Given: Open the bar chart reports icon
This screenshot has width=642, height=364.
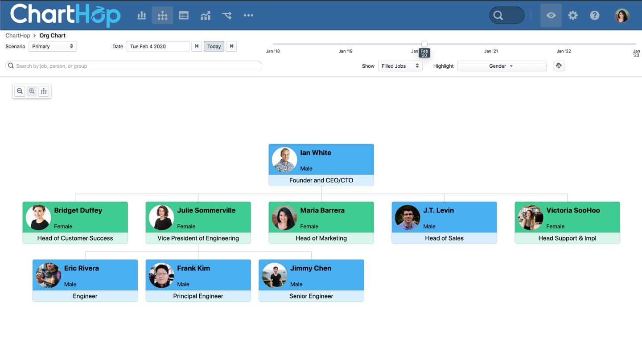Looking at the screenshot, I should (141, 16).
